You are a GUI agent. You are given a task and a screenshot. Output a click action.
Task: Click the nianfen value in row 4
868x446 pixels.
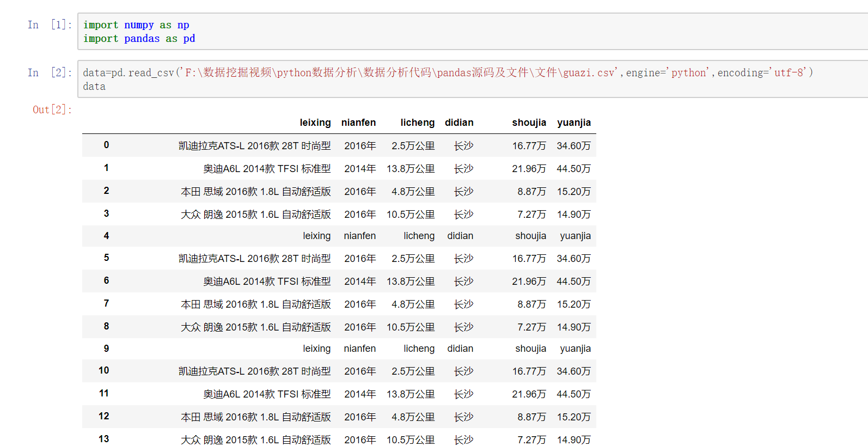pyautogui.click(x=359, y=236)
